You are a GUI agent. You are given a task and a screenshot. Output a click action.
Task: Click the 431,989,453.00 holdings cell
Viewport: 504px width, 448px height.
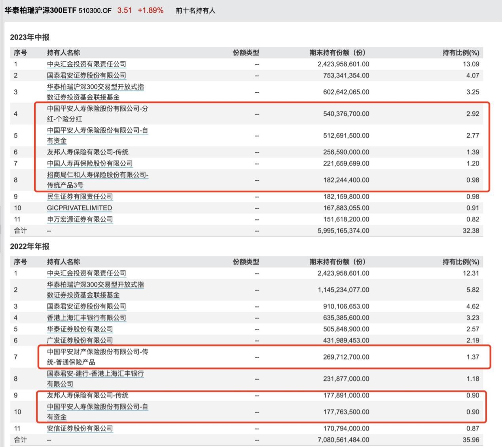click(346, 341)
